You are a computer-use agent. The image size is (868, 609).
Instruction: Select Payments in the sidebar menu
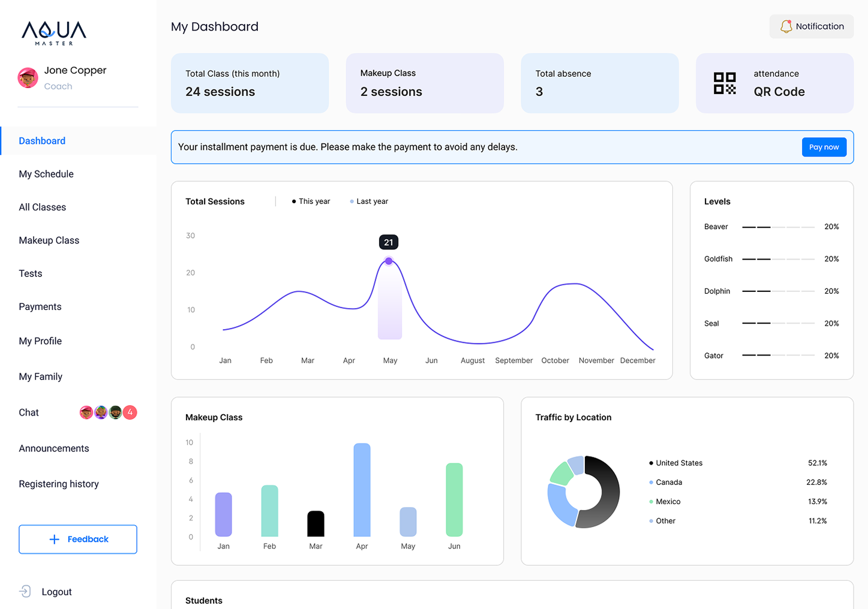[x=40, y=306]
